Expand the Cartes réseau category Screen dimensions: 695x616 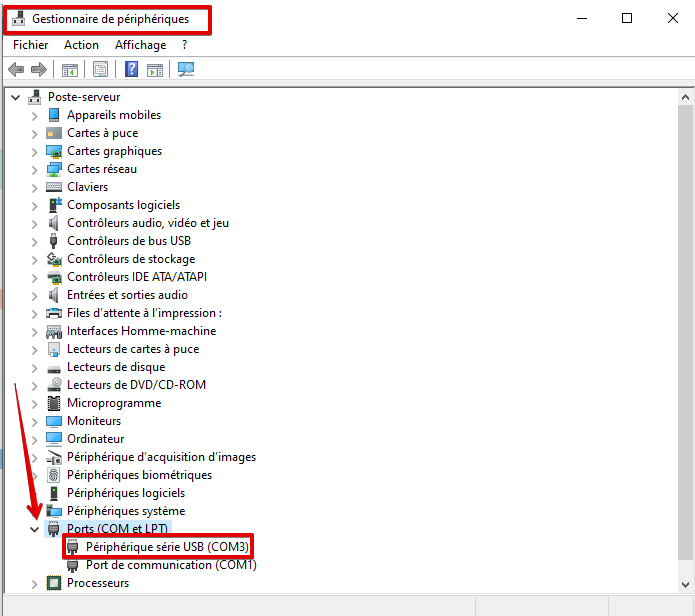(x=35, y=170)
